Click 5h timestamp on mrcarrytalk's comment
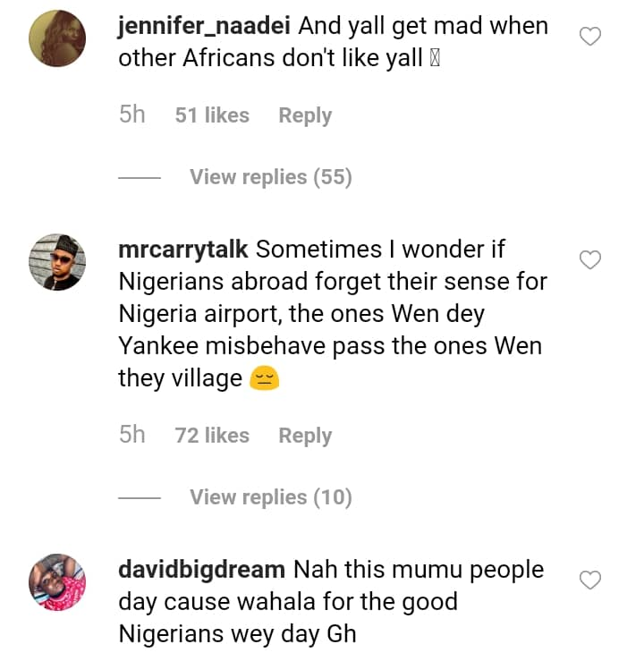Image resolution: width=644 pixels, height=661 pixels. (131, 436)
